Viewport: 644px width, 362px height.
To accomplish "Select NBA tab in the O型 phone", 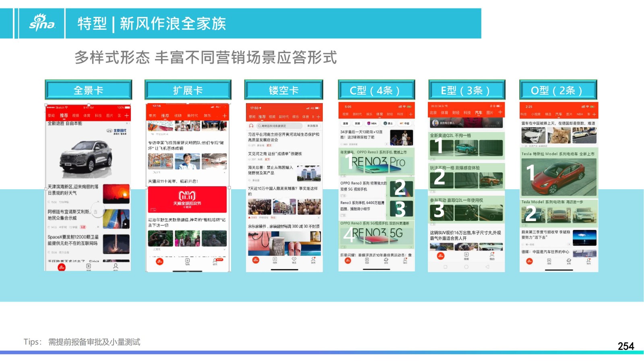I will click(x=580, y=114).
